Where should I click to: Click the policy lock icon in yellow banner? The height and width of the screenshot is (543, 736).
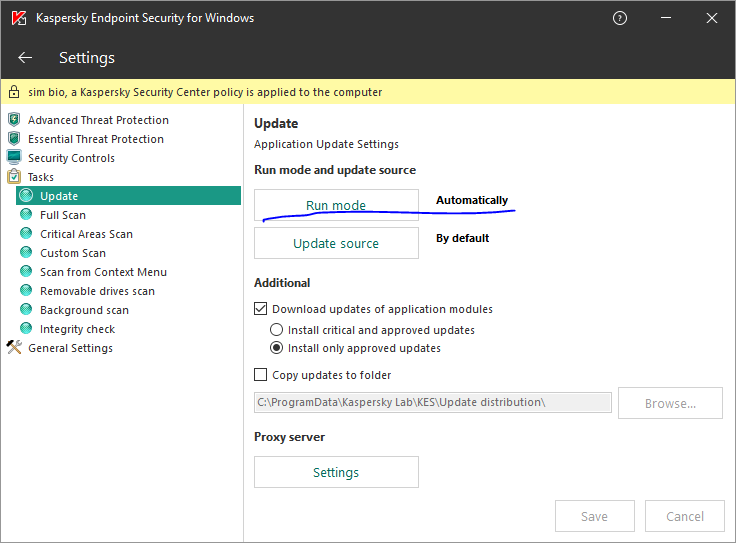tap(14, 92)
